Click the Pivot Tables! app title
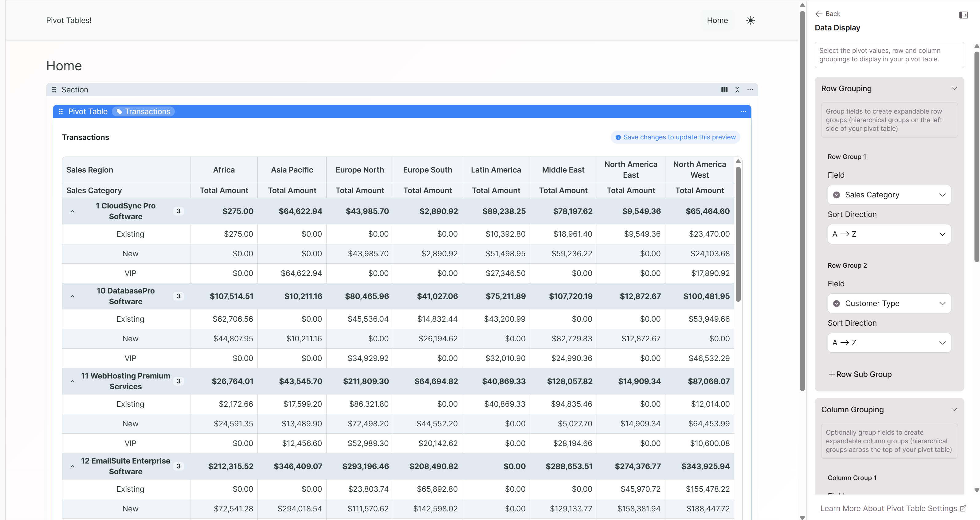The height and width of the screenshot is (520, 980). pos(69,21)
